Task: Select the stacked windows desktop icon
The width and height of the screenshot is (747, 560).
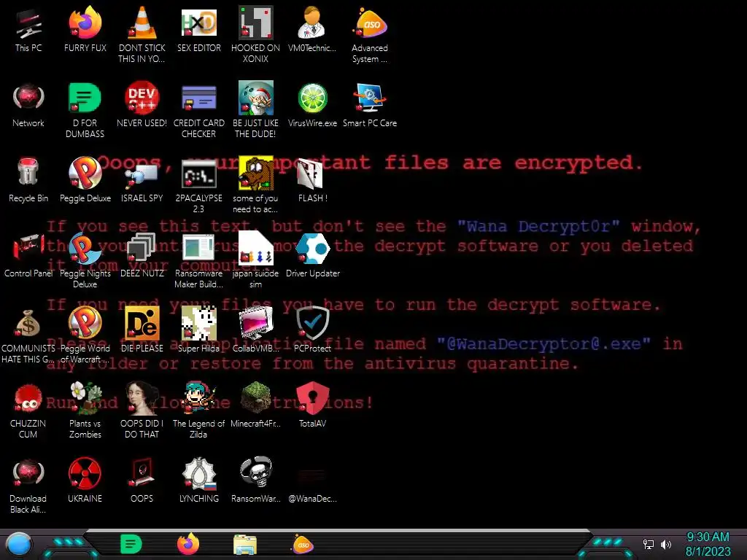Action: [x=142, y=256]
